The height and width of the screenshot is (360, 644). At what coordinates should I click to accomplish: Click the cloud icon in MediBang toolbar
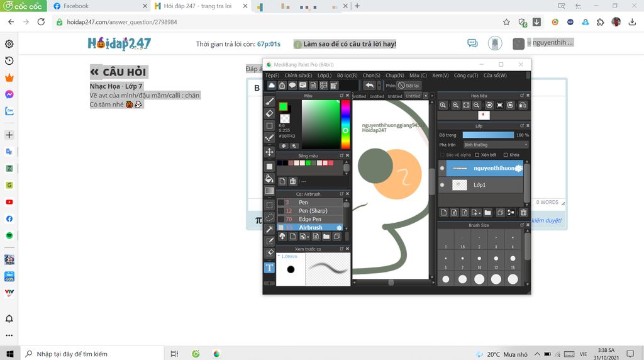click(x=272, y=86)
